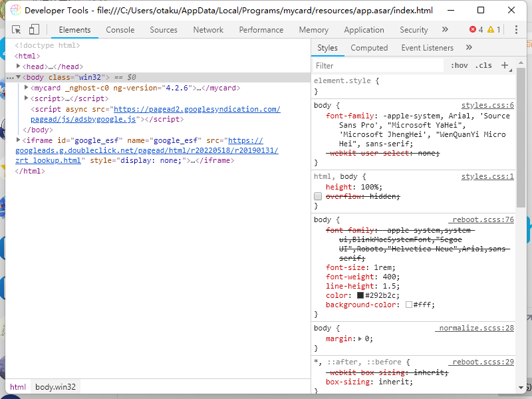Select the closing html tag line

(x=30, y=171)
